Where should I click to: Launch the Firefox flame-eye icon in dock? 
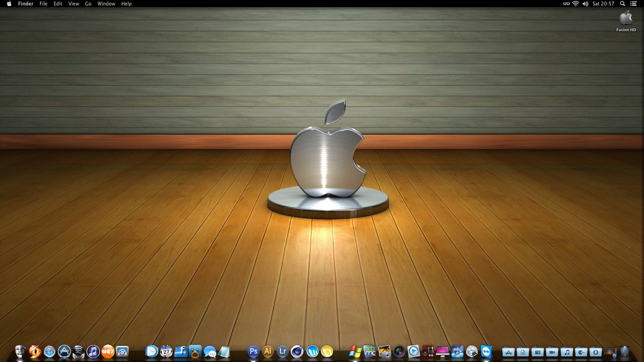35,352
